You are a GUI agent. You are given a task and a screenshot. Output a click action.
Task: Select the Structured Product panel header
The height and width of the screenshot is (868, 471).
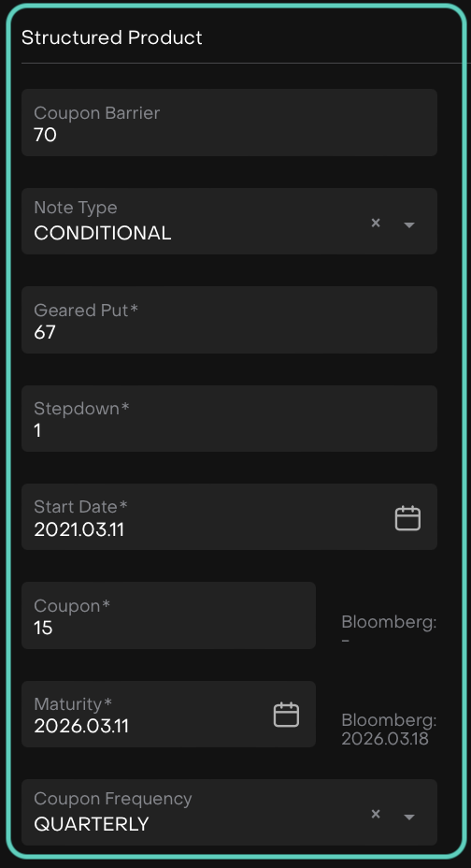pyautogui.click(x=111, y=37)
